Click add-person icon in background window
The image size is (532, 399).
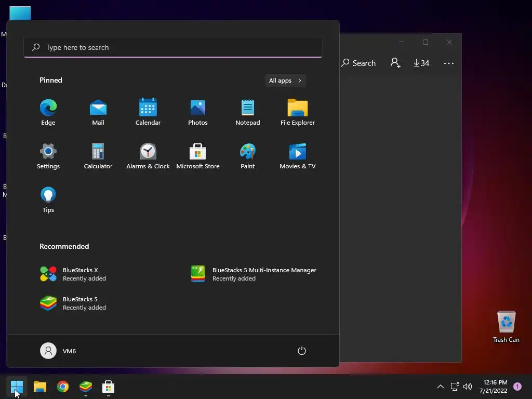click(395, 63)
